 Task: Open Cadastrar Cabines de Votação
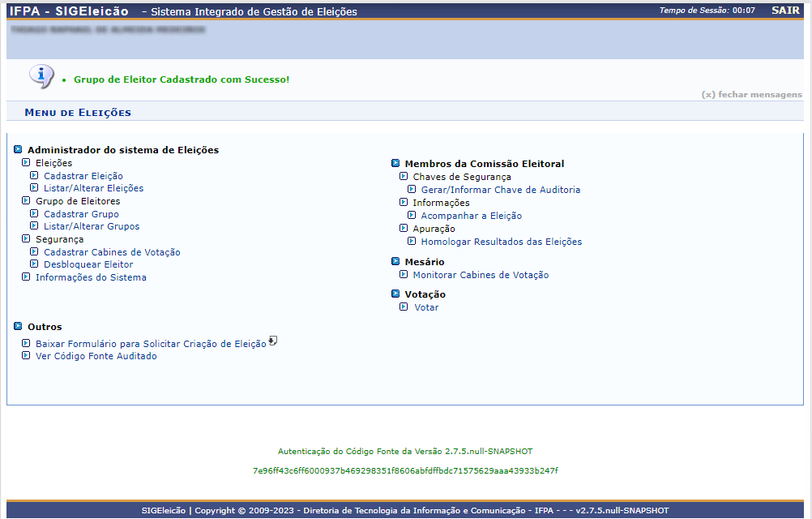click(x=112, y=252)
